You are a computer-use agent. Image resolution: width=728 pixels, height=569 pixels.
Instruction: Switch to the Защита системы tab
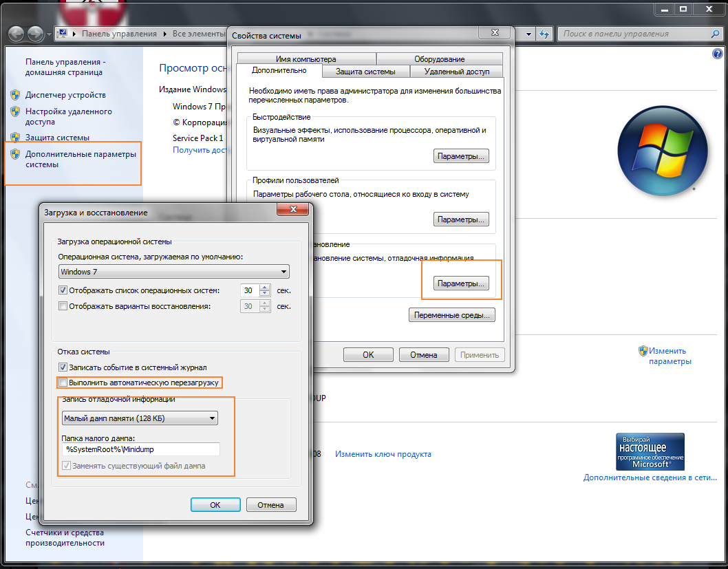365,72
